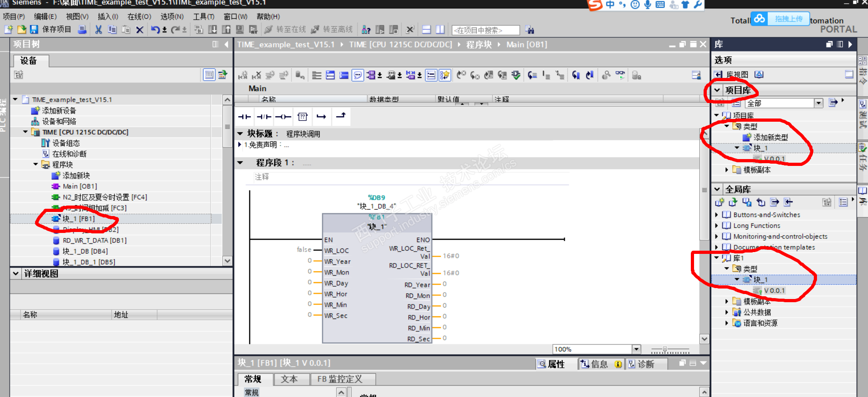Toggle the free comments display button
This screenshot has height=397, width=868.
tap(358, 75)
